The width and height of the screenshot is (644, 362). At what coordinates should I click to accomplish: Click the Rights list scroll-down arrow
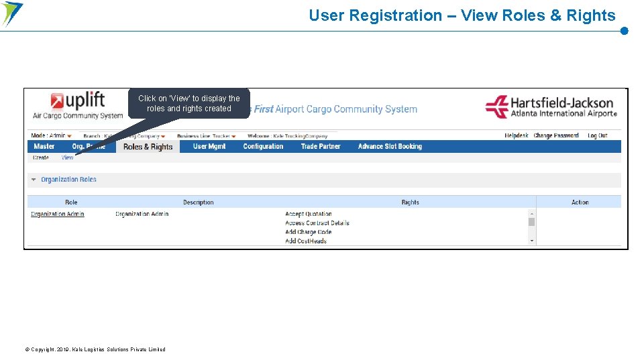coord(531,241)
